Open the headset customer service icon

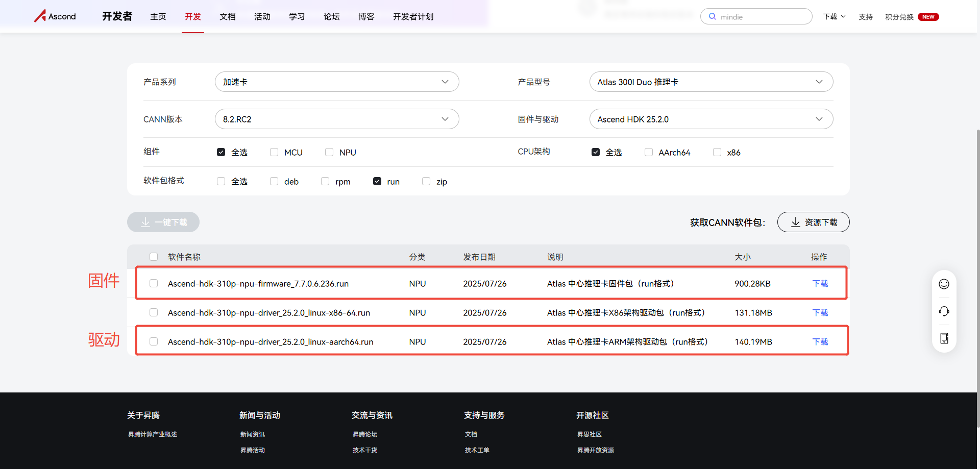pyautogui.click(x=944, y=311)
